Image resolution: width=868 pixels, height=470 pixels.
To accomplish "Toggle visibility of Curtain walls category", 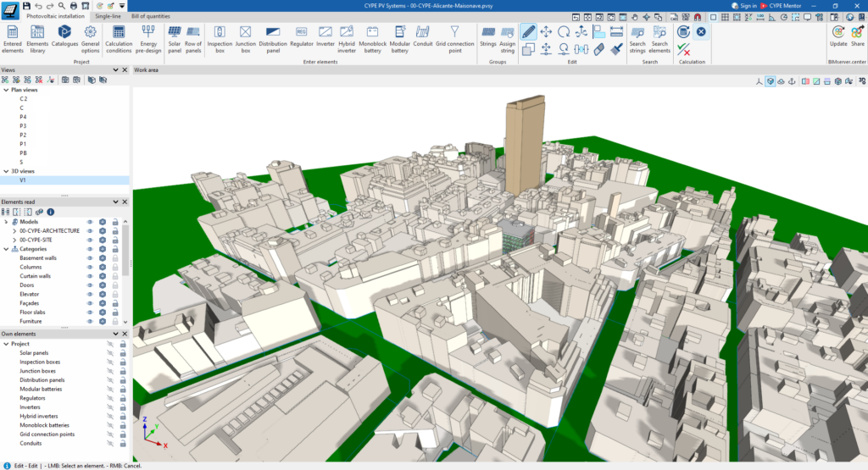I will click(90, 276).
